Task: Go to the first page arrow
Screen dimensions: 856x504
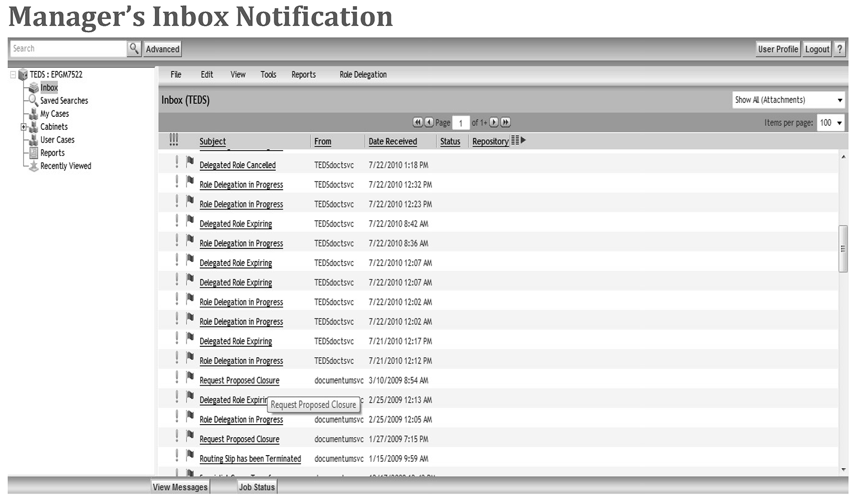Action: [x=418, y=122]
